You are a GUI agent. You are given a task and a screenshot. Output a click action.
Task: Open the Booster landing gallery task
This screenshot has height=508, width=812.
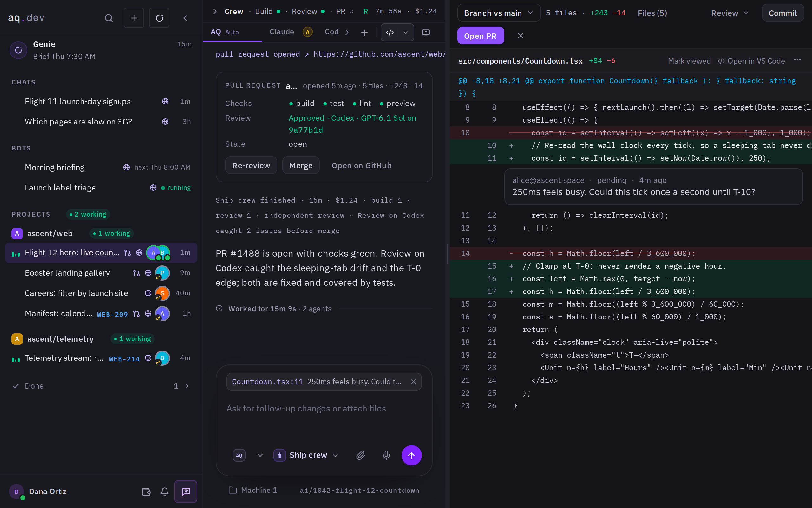[x=101, y=273]
